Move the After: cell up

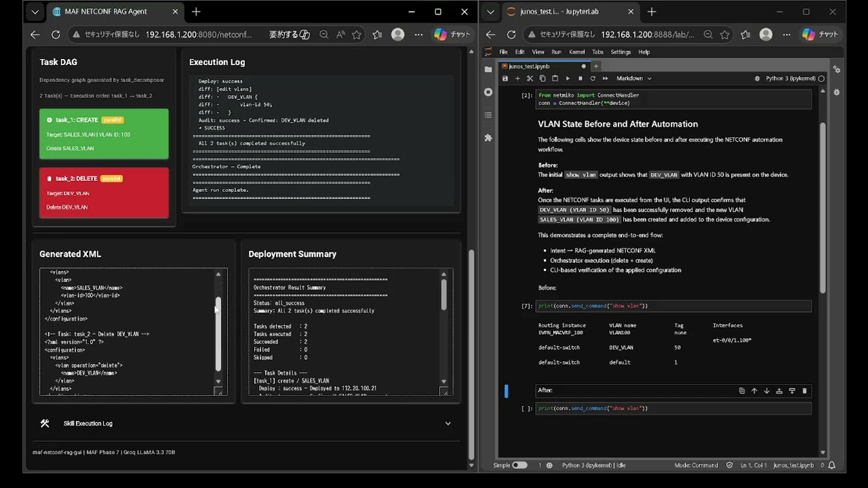(x=754, y=391)
